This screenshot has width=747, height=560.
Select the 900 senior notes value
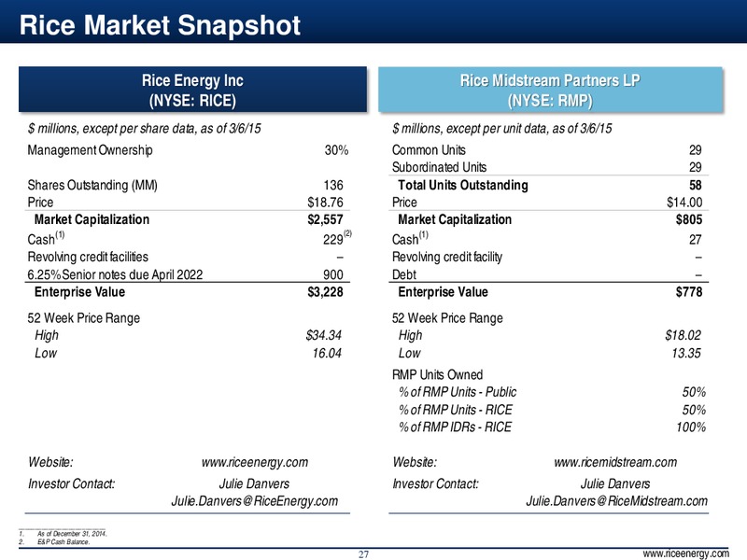(333, 274)
